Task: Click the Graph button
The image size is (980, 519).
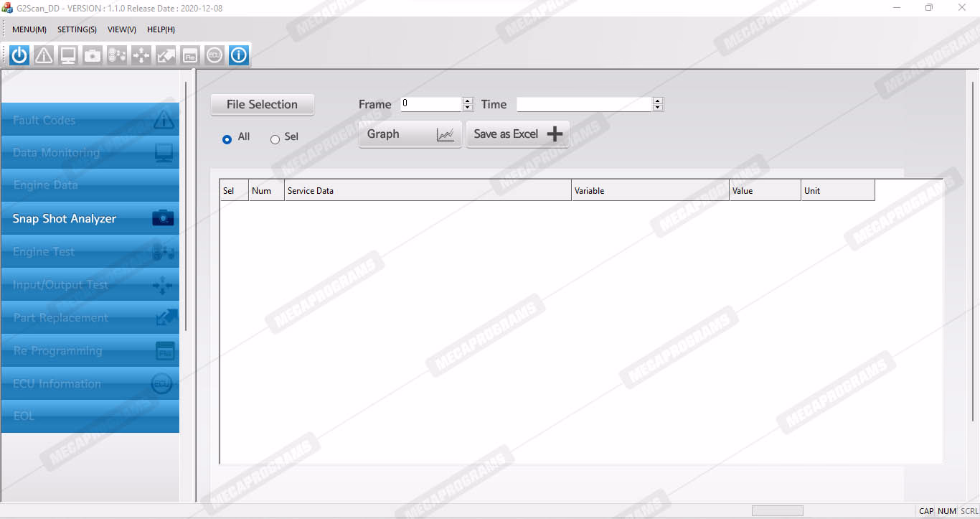Action: 410,134
